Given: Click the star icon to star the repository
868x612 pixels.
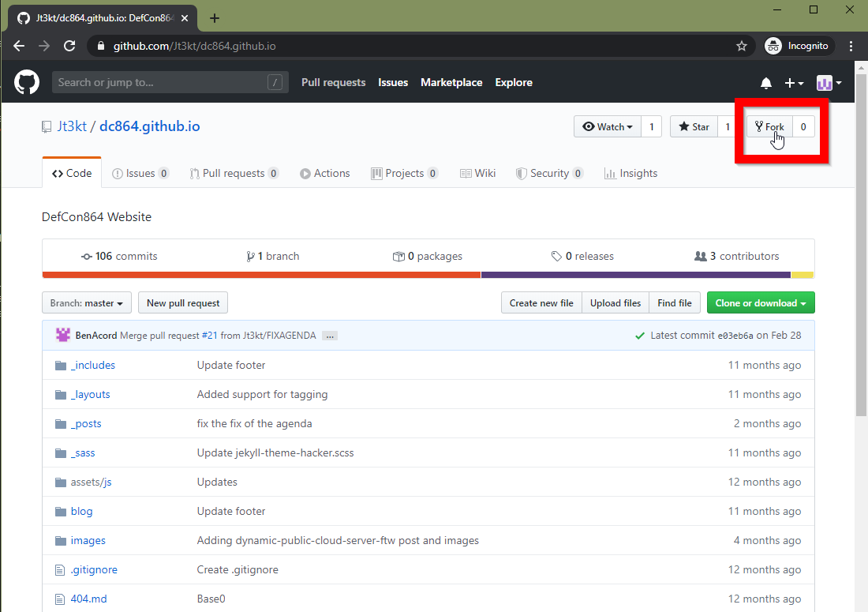Looking at the screenshot, I should click(683, 126).
